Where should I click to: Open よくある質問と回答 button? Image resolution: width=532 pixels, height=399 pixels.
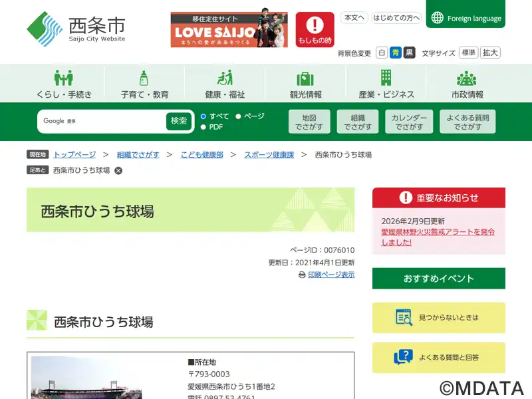tap(439, 358)
